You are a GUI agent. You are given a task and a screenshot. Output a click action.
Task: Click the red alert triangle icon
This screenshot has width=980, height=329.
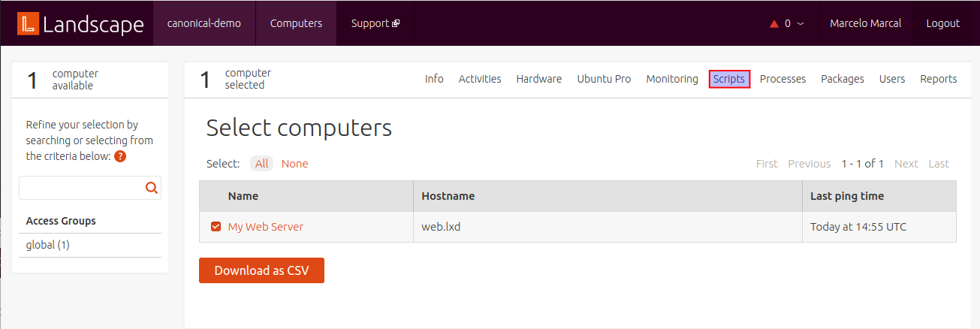774,23
